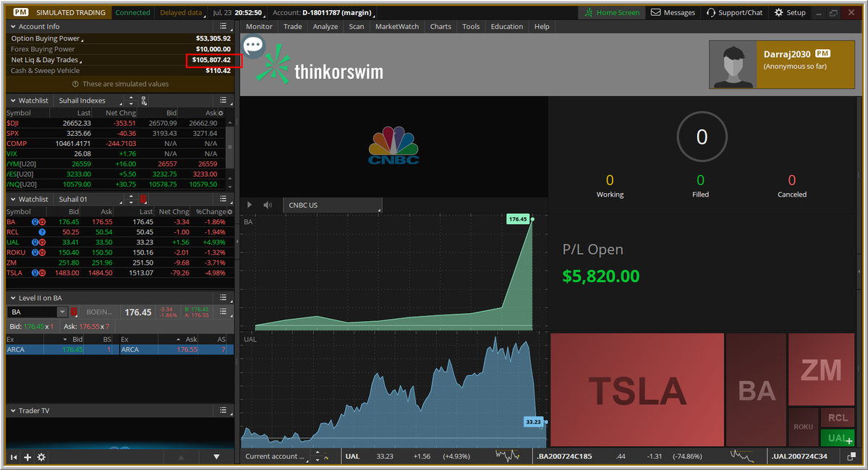
Task: Open the Trade tab
Action: click(293, 26)
